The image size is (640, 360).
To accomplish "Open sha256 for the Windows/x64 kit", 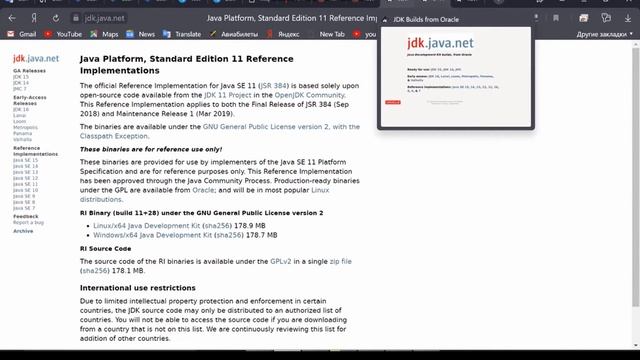I will 229,235.
